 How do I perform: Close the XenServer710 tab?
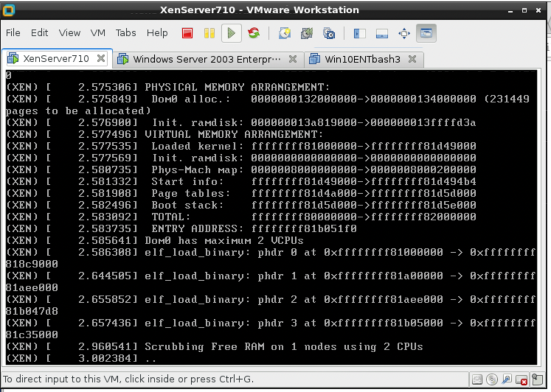click(101, 58)
